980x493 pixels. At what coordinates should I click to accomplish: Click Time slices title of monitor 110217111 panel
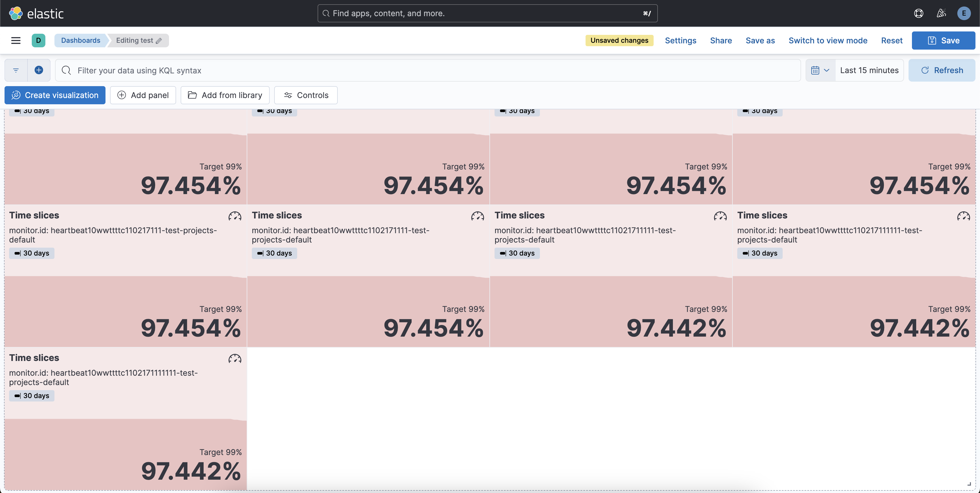34,215
